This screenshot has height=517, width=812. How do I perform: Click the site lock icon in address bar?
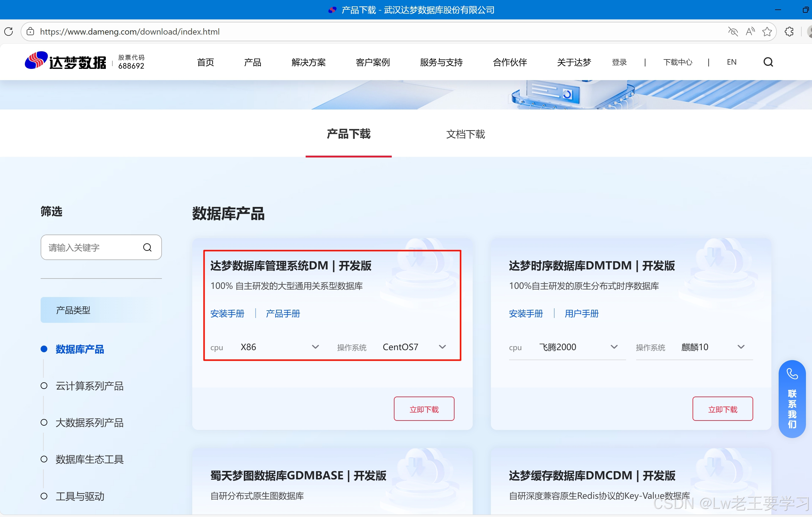click(30, 31)
